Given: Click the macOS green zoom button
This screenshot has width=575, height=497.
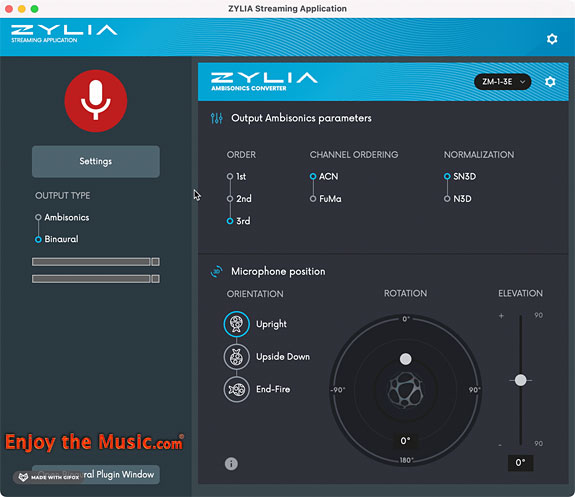Looking at the screenshot, I should (x=34, y=9).
